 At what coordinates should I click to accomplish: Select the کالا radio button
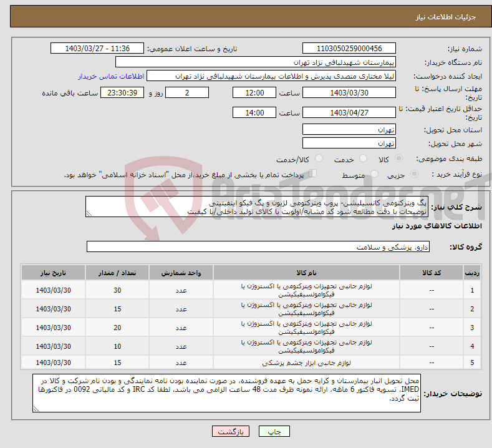tap(398, 158)
